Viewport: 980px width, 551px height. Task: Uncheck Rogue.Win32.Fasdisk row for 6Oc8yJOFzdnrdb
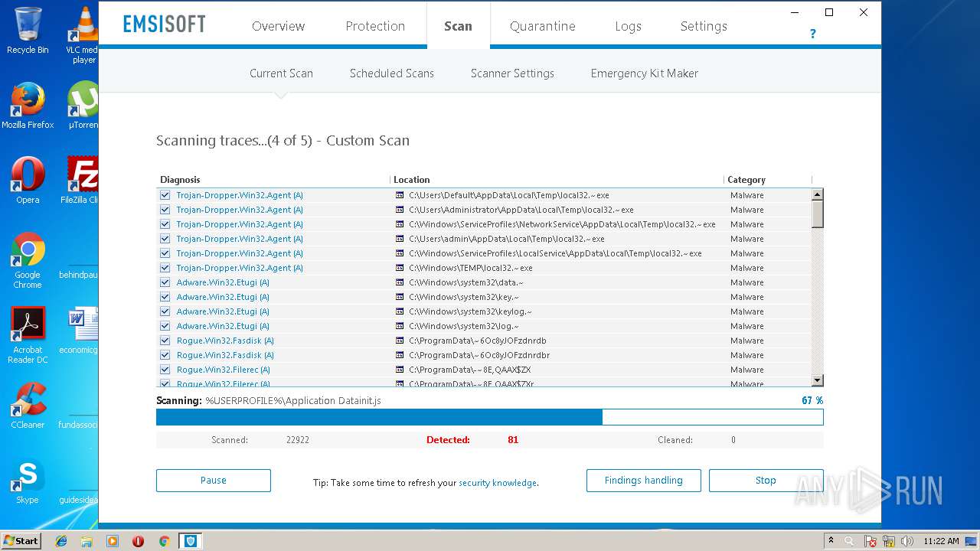(x=165, y=341)
